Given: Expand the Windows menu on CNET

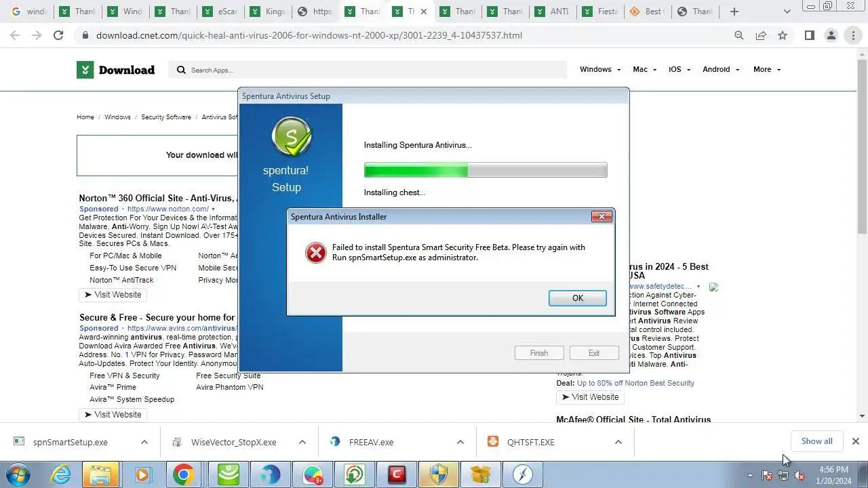Looking at the screenshot, I should click(x=600, y=69).
